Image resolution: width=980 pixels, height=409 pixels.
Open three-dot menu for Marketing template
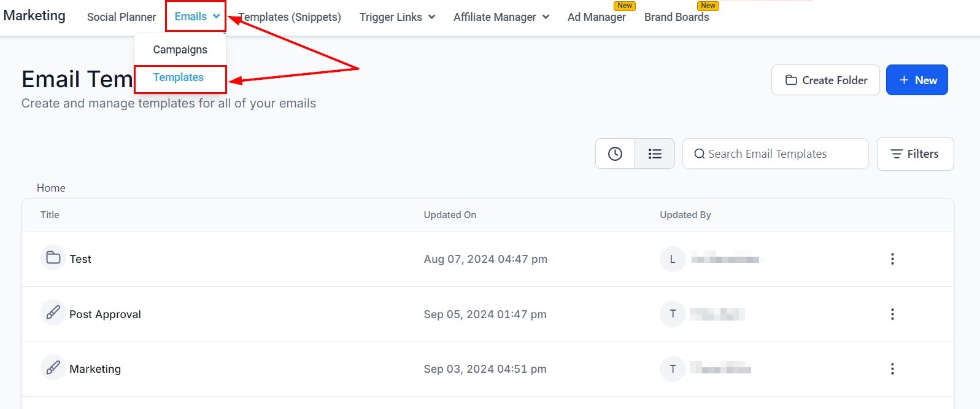[x=892, y=369]
